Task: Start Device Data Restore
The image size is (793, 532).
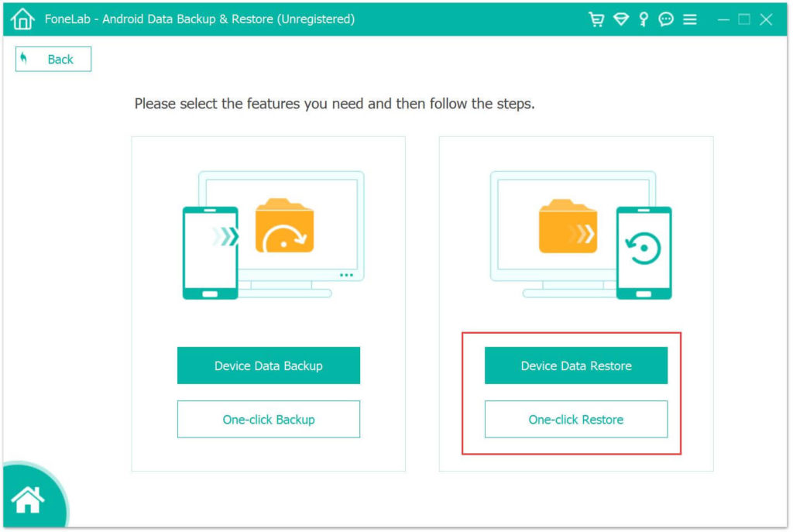Action: [x=576, y=366]
